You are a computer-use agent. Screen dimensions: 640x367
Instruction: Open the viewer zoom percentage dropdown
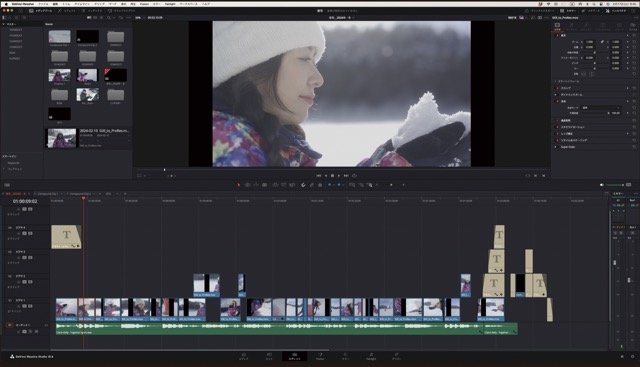[139, 18]
